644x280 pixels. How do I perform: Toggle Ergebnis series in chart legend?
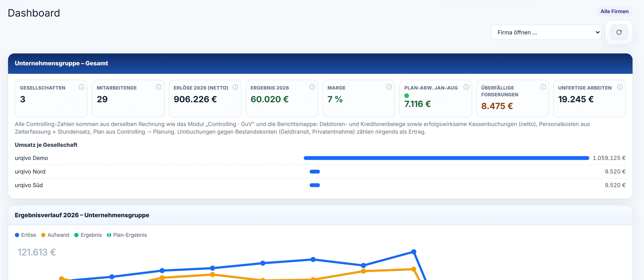[x=88, y=235]
